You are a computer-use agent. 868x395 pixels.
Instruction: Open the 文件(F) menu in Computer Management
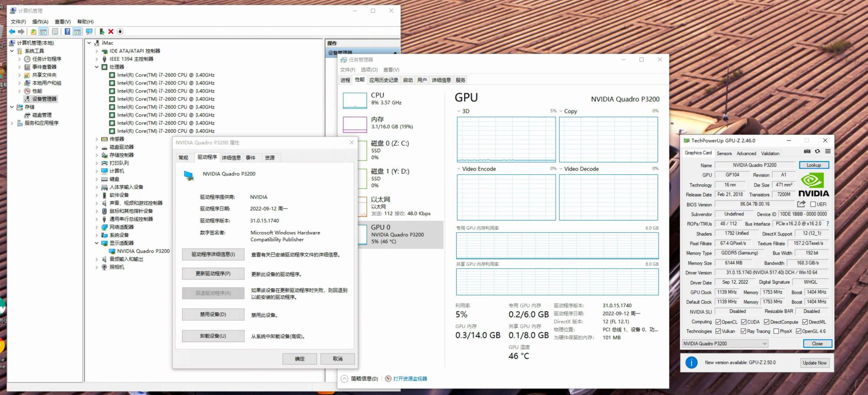coord(18,22)
